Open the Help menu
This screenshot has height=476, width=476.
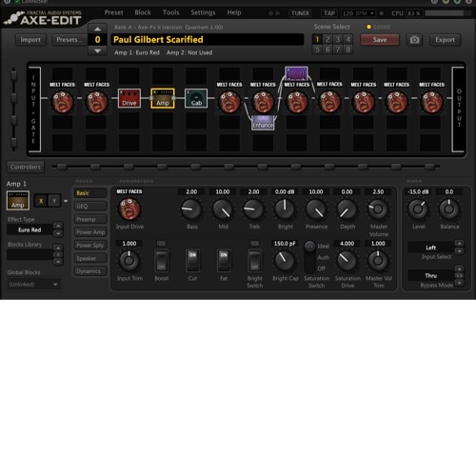(234, 12)
